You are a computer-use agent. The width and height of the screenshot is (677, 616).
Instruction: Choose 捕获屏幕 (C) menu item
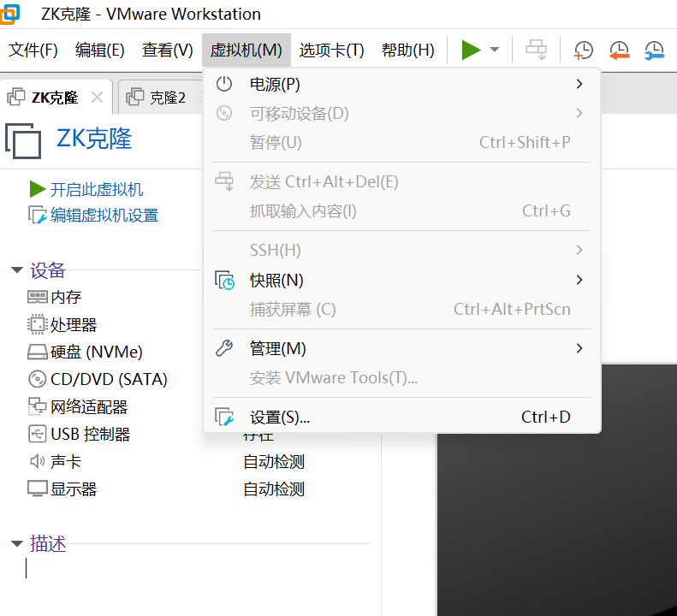tap(402, 309)
